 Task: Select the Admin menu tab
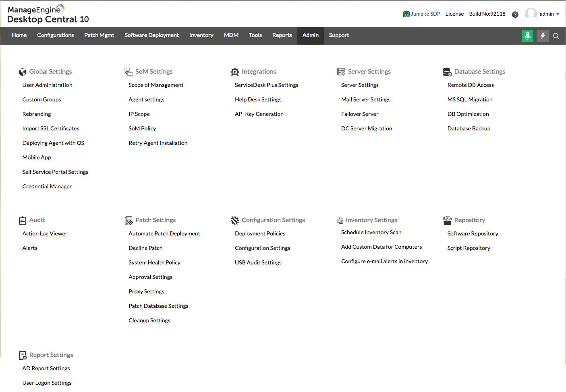coord(311,35)
